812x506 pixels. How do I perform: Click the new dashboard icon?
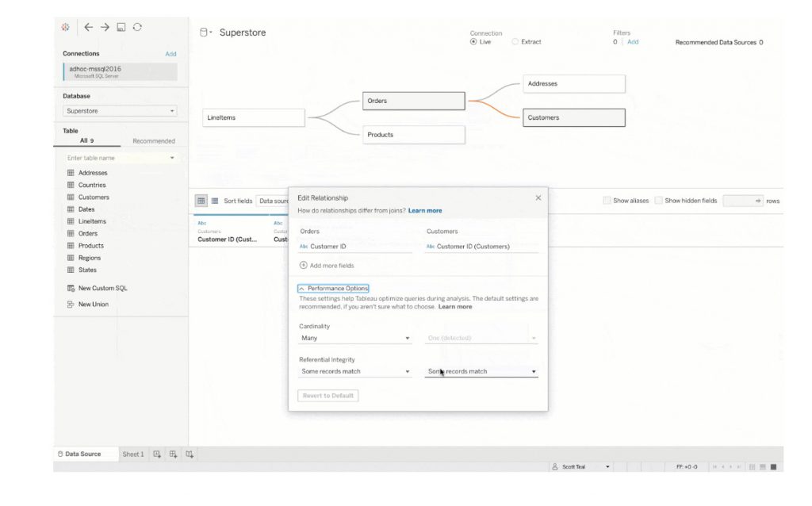click(171, 454)
